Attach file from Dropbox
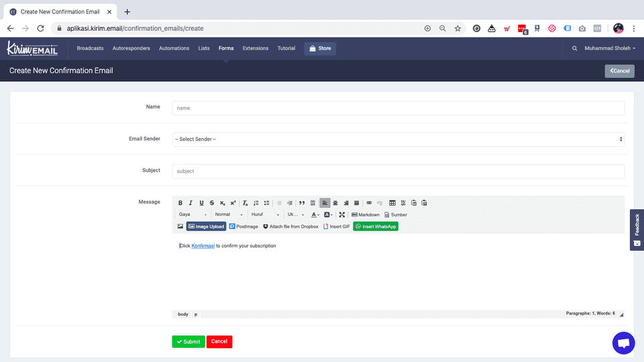The width and height of the screenshot is (644, 362). tap(290, 227)
